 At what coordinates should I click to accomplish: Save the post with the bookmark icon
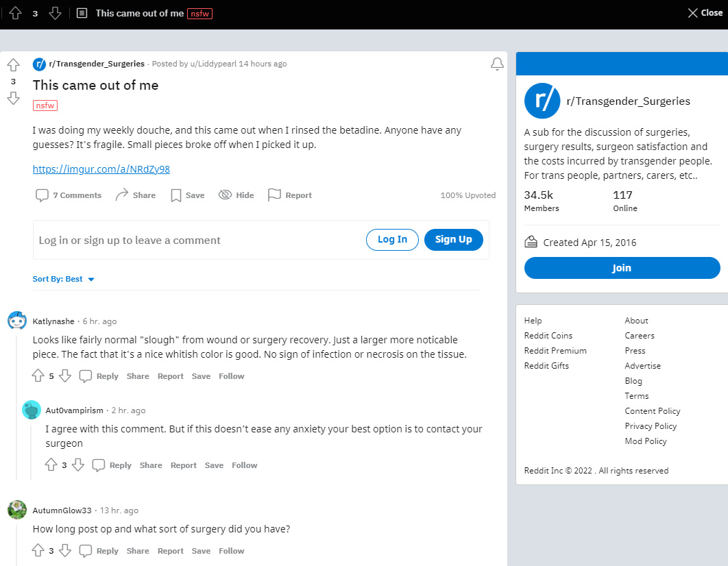[176, 195]
